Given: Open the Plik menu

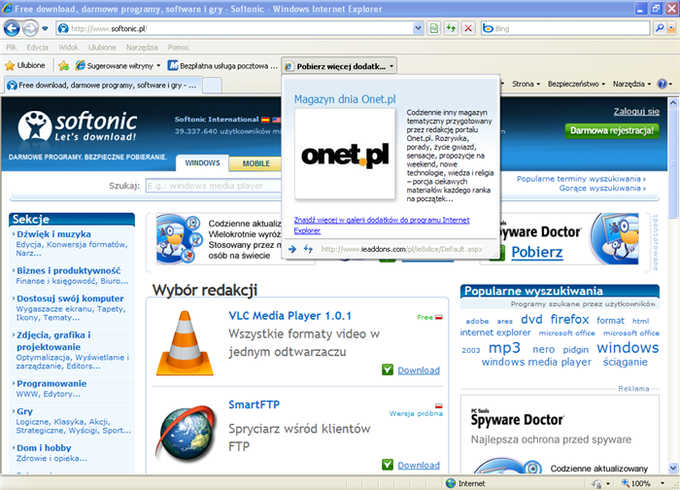Looking at the screenshot, I should 11,47.
